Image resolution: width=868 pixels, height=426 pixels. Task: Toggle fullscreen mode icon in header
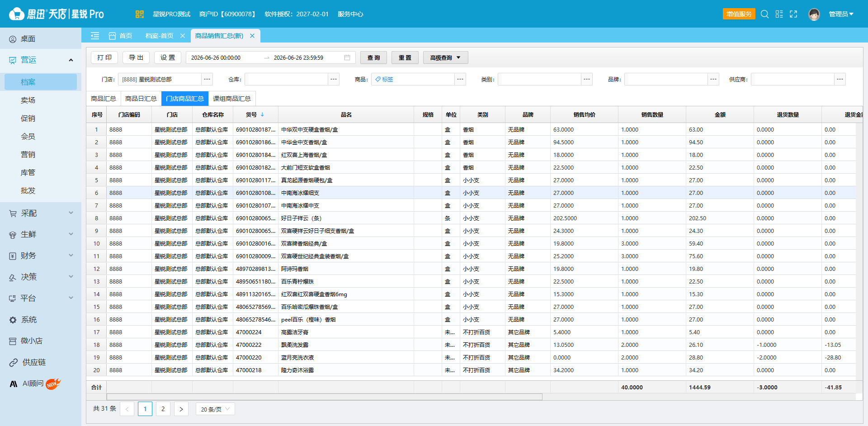(x=793, y=14)
